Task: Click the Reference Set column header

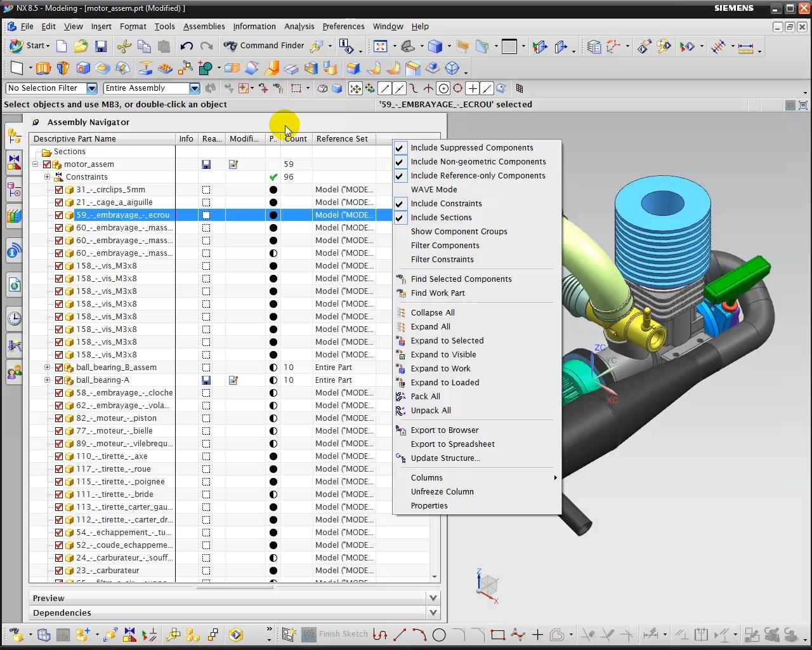Action: pos(344,139)
